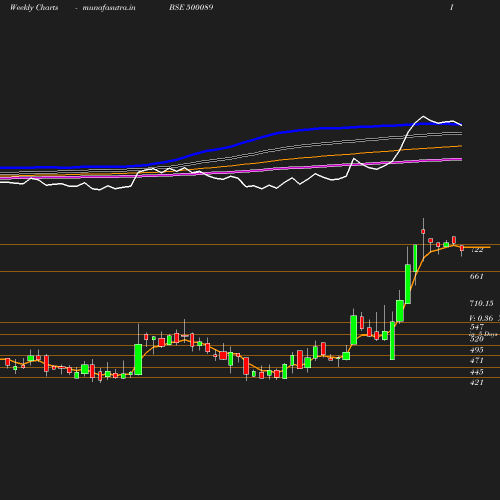
Task: Click the munafasutra.in watermark text
Action: (x=109, y=7)
